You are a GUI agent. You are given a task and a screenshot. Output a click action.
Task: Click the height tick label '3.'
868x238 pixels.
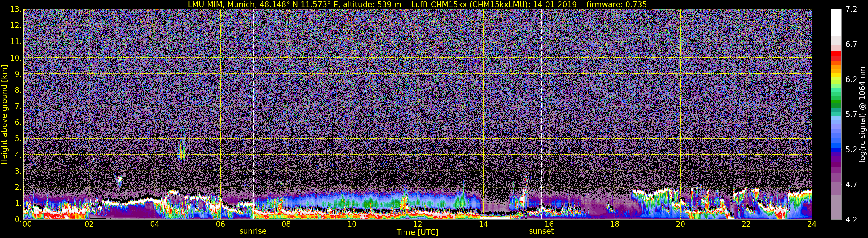(18, 171)
